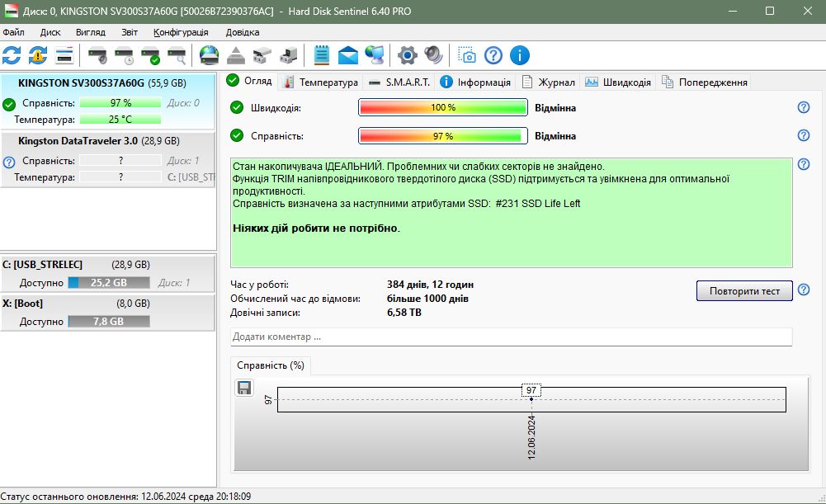The image size is (826, 504).
Task: Click the monitor with globe toolbar icon
Action: [375, 55]
